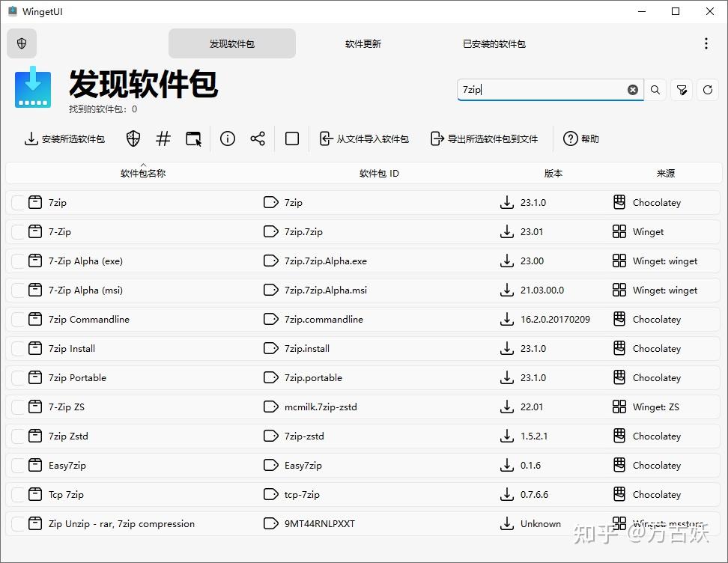Check the checkbox for the 7-Zip package
The image size is (728, 563).
coord(16,231)
